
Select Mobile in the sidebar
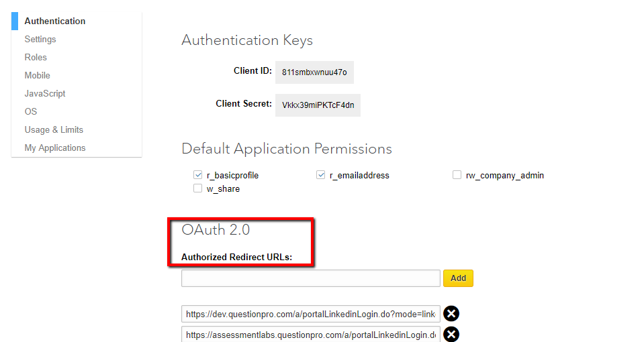[38, 75]
